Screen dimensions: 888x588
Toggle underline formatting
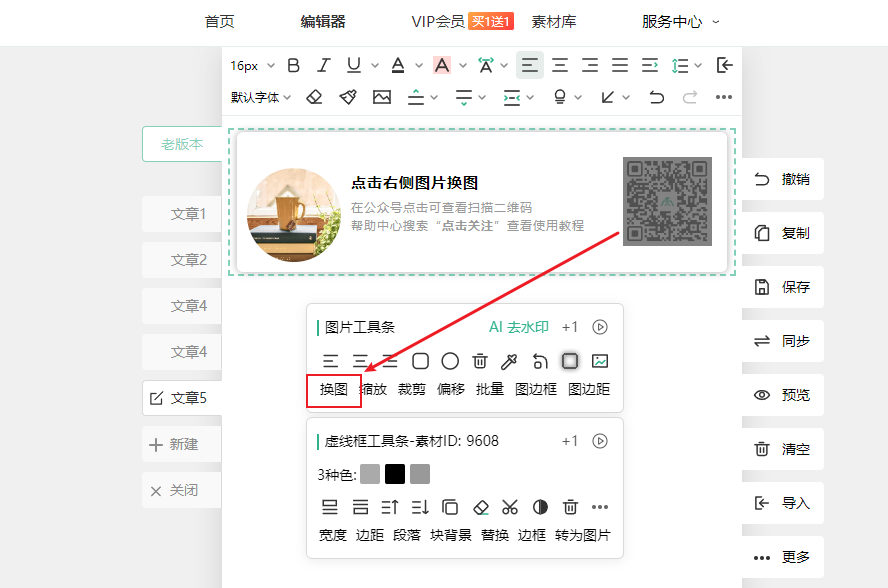pos(354,65)
